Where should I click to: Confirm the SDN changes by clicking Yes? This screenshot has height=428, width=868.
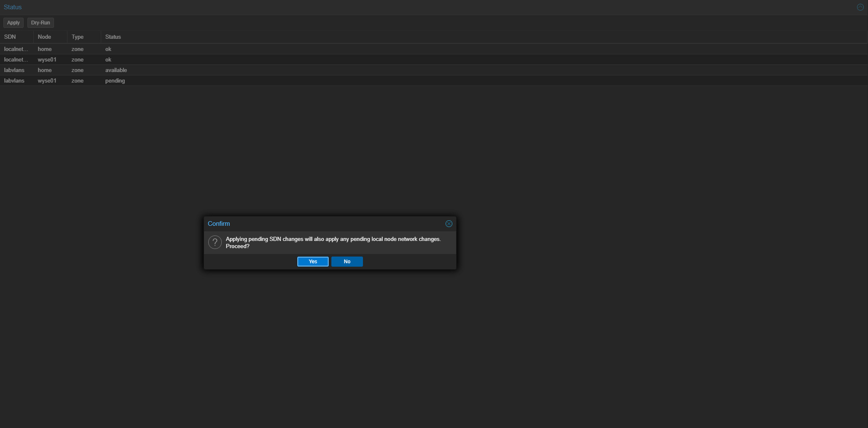click(x=313, y=262)
